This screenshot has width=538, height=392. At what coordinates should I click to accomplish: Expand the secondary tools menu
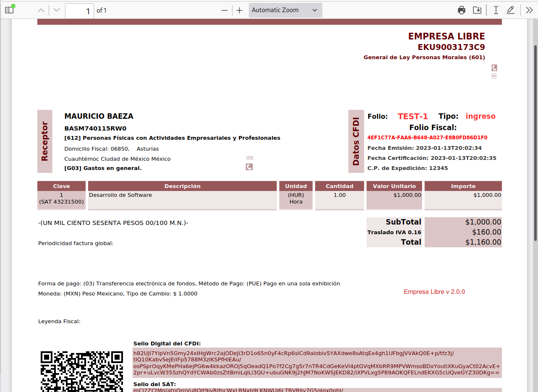pos(529,10)
